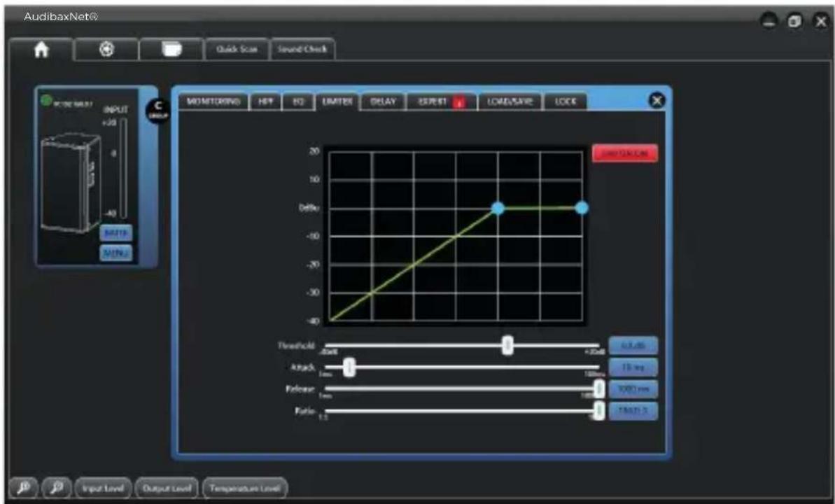Click the Release value box
835x504 pixels.
[x=633, y=389]
